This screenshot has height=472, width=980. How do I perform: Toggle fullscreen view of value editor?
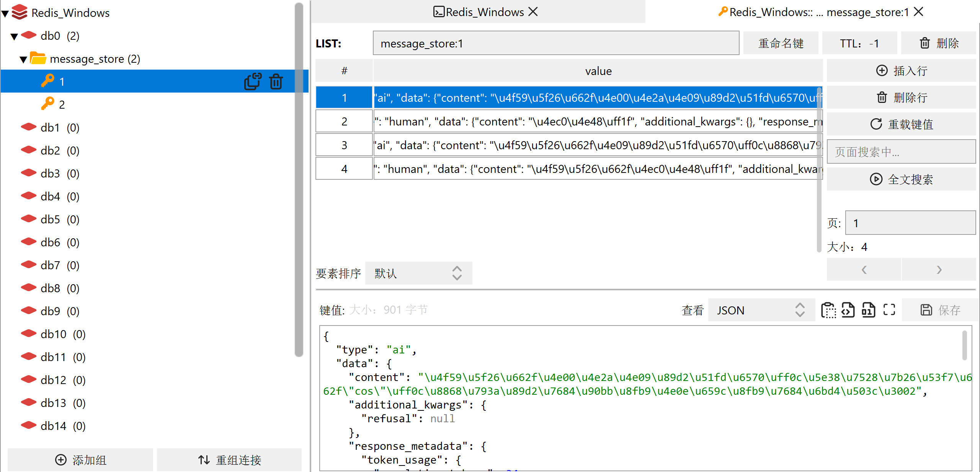pos(889,310)
